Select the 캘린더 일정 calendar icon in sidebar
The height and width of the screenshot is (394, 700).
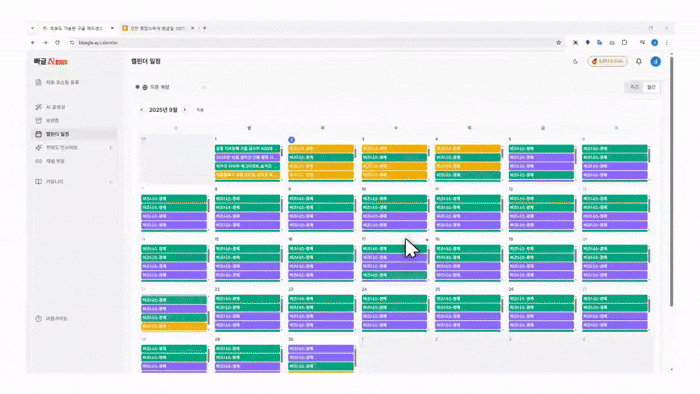[38, 134]
